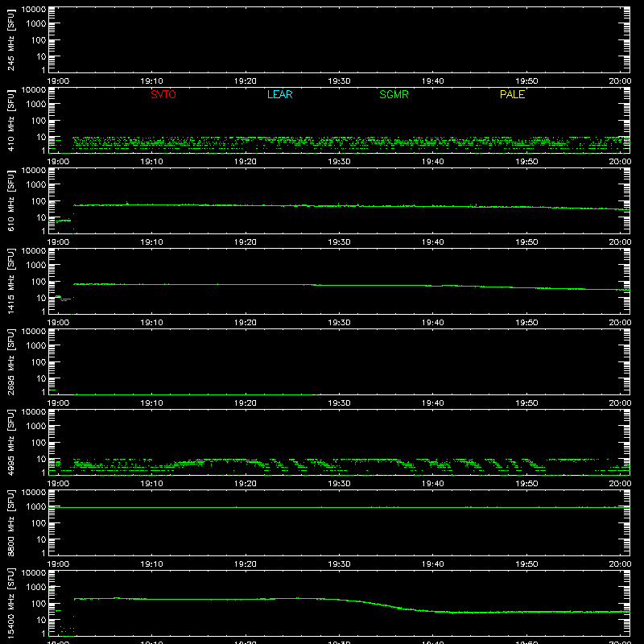
Task: Select the 8800 MHz [SFU] axis title
Action: [x=11, y=522]
